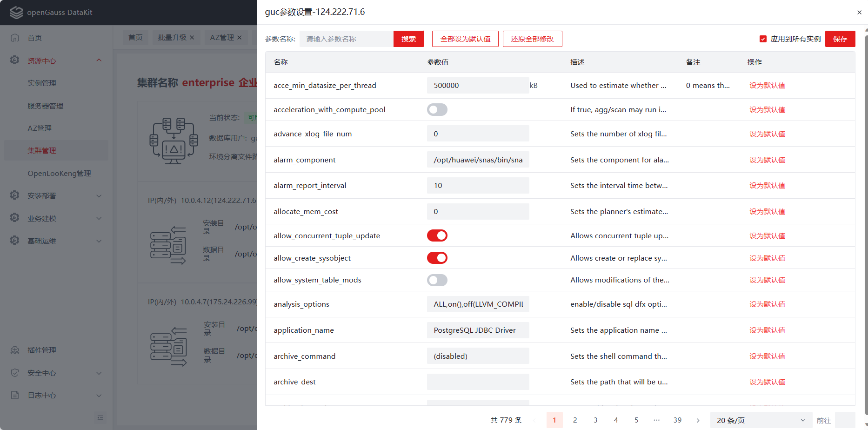
Task: Close the AZ管理 tab with X icon
Action: 240,38
